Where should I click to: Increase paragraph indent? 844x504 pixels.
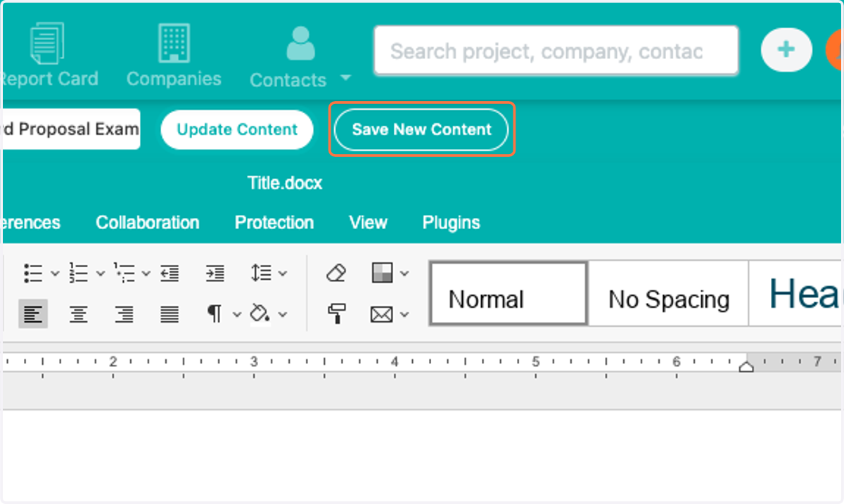(x=215, y=273)
